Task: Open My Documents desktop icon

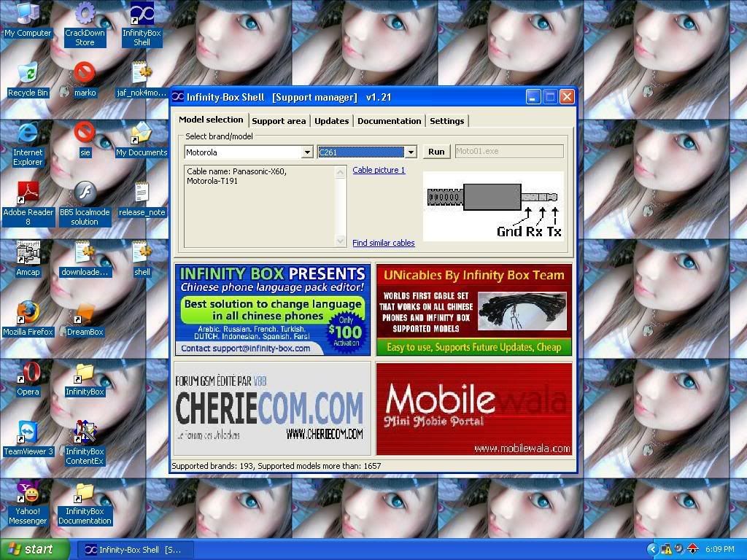Action: 142,140
